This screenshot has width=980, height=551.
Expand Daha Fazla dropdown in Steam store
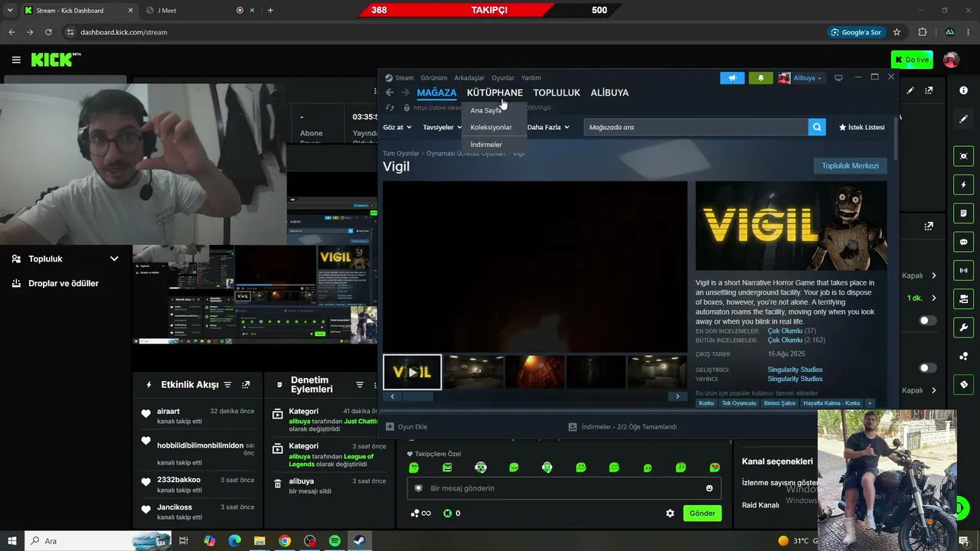coord(548,127)
